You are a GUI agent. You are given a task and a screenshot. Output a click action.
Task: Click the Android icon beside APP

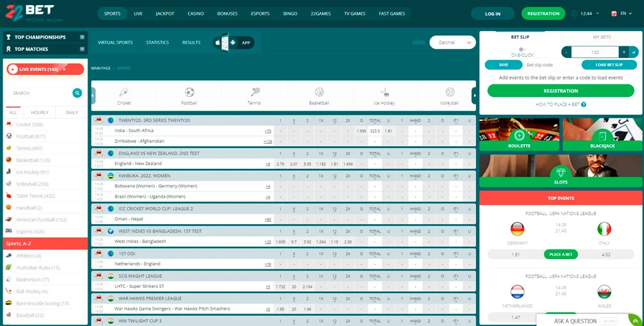tap(233, 43)
